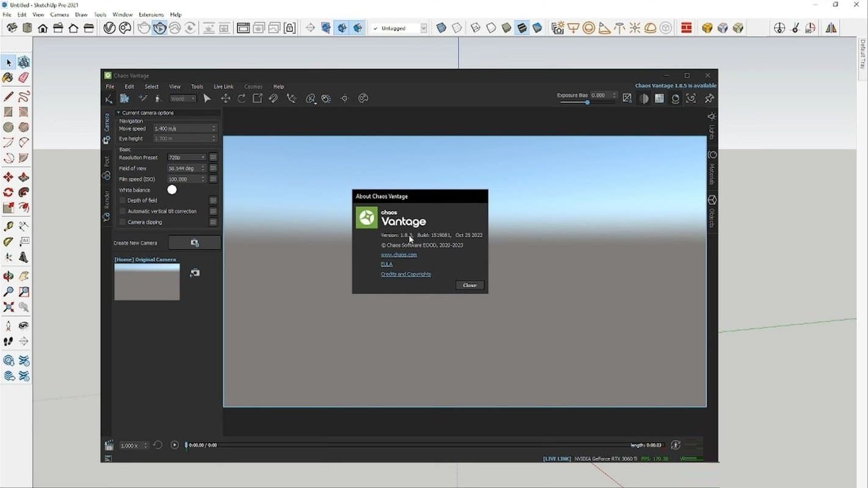Screen dimensions: 868x488
Task: Collapse the Current camera options section
Action: tap(118, 113)
